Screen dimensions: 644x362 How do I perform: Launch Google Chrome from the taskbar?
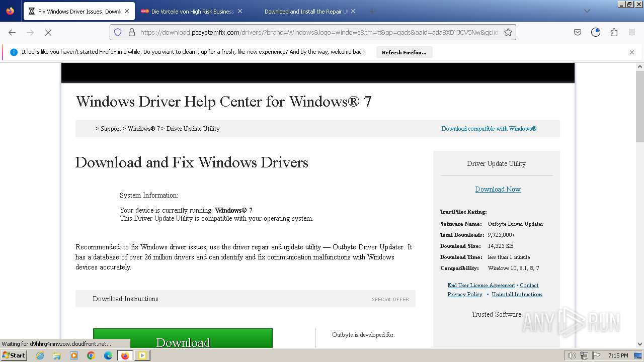click(x=91, y=355)
